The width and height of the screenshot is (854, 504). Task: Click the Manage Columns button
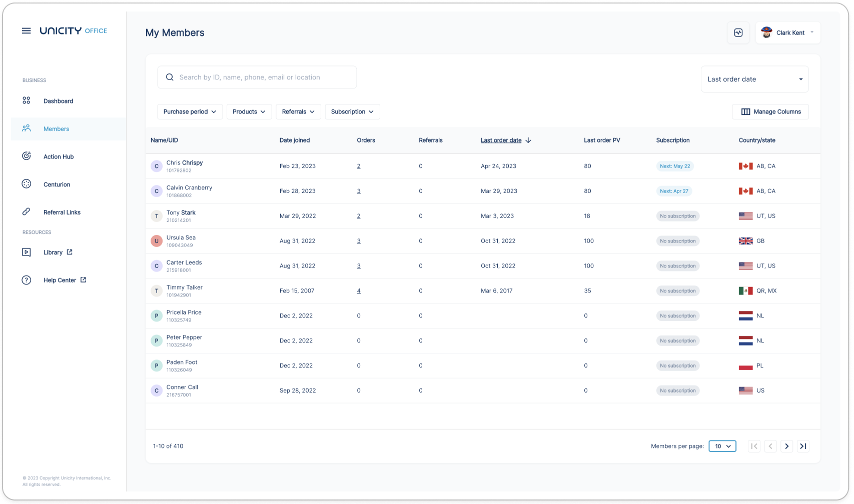(x=770, y=112)
